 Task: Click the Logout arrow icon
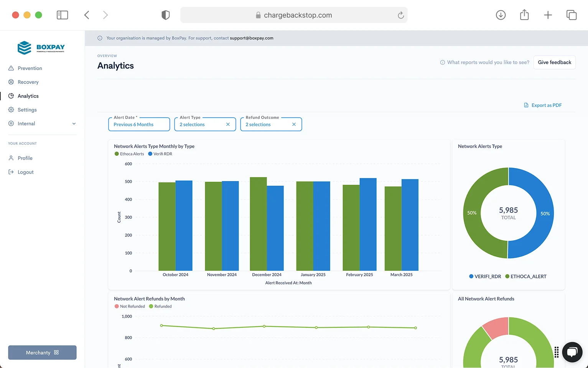tap(11, 172)
